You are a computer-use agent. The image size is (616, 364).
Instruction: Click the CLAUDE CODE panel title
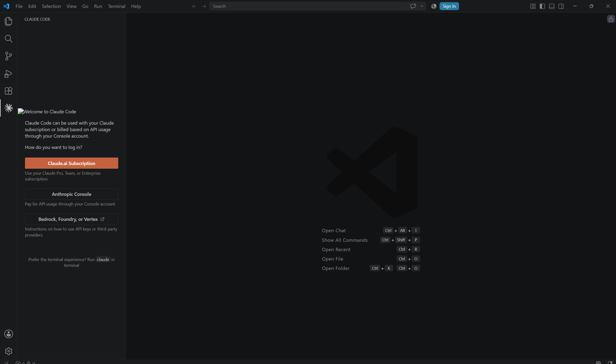[x=37, y=19]
